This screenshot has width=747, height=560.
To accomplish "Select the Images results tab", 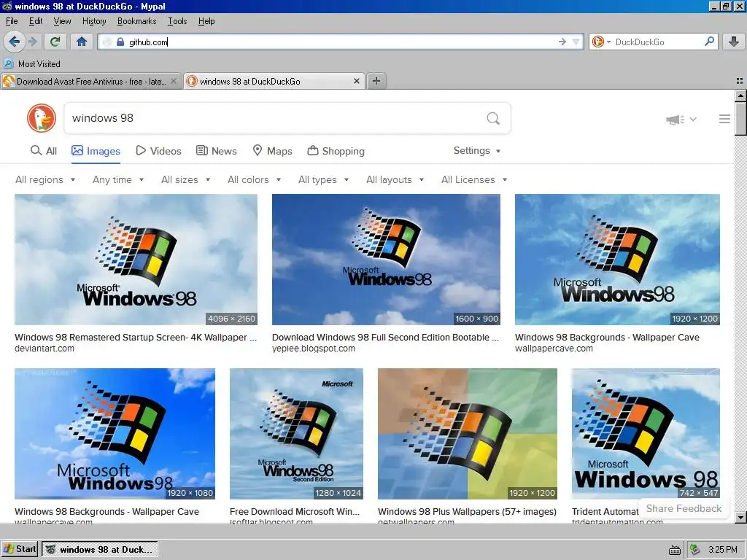I will (x=96, y=151).
